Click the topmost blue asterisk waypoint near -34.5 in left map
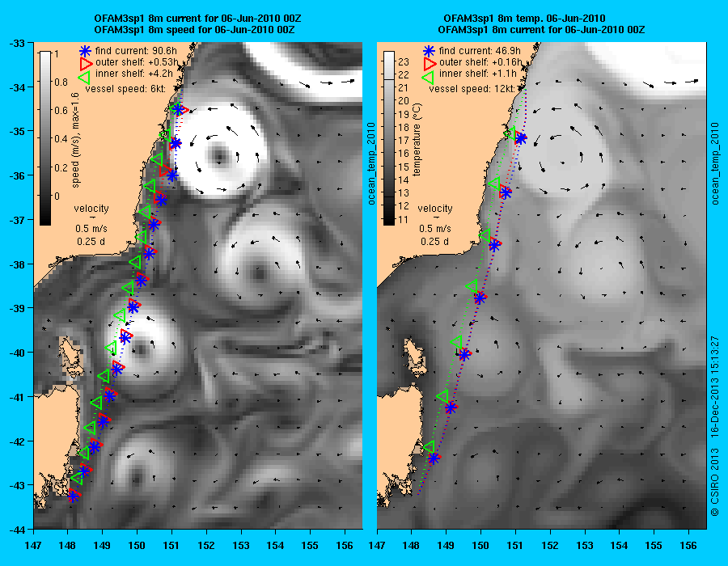The width and height of the screenshot is (728, 566). coord(178,109)
